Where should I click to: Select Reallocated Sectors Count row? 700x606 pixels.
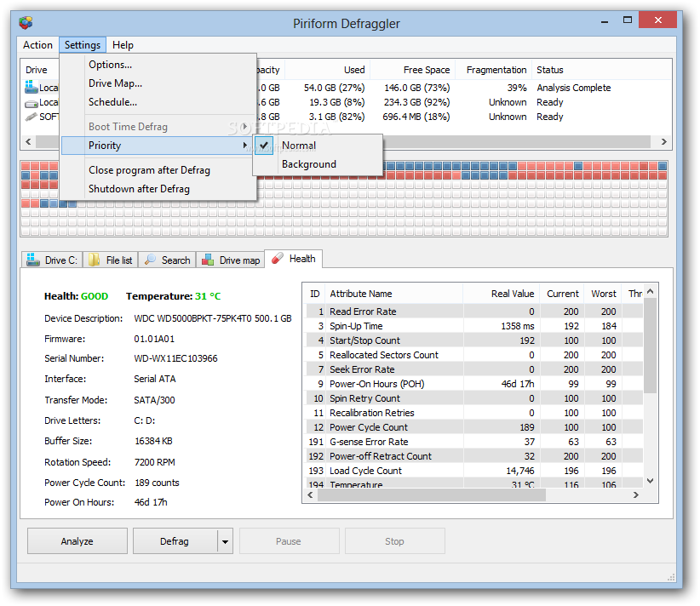tap(474, 355)
